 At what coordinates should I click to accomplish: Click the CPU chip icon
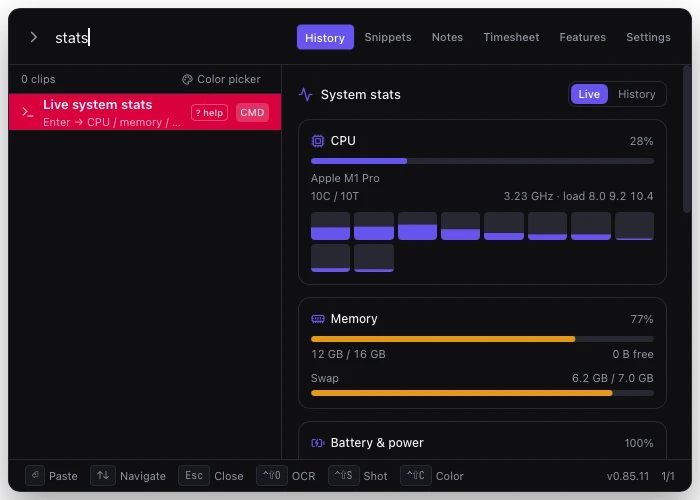pyautogui.click(x=317, y=141)
